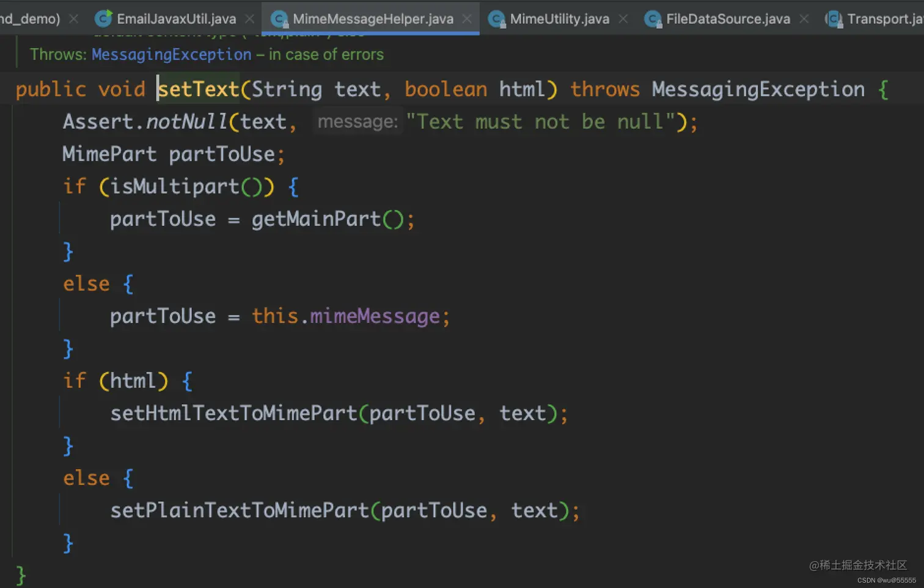Click the Assert class reference

pos(98,122)
